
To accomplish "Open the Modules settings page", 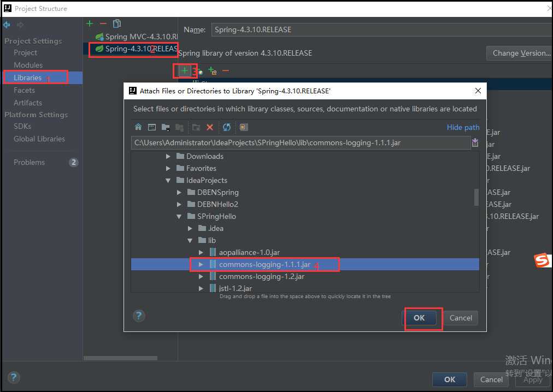I will click(28, 65).
